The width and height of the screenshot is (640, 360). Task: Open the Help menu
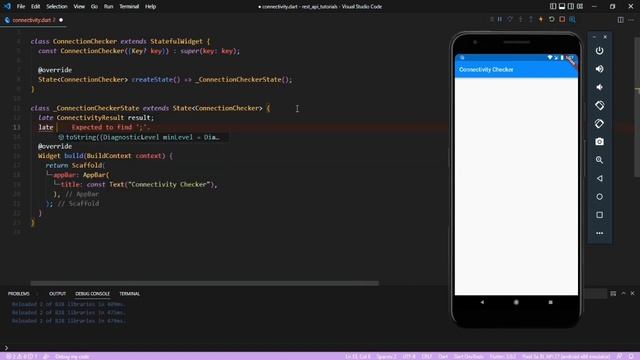[151, 7]
